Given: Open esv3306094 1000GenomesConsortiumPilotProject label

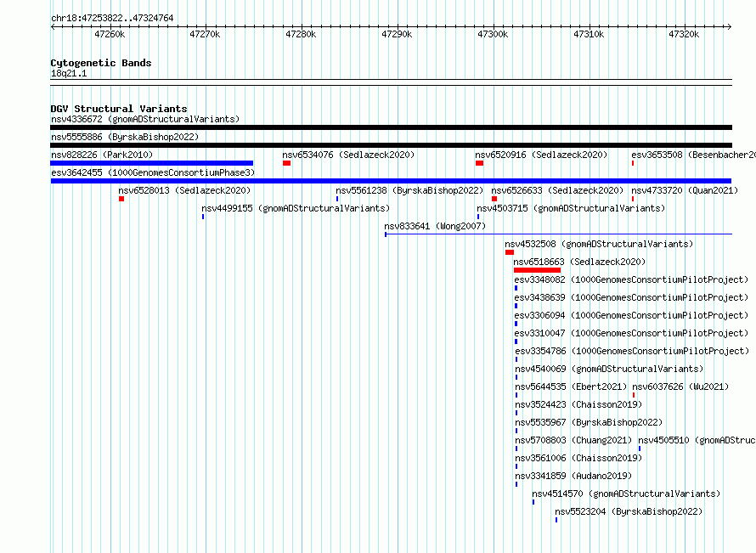Looking at the screenshot, I should [631, 315].
